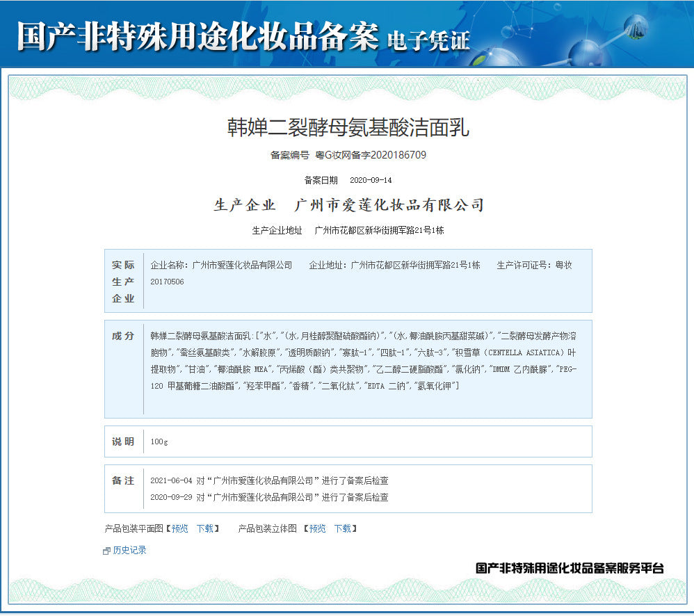Image resolution: width=694 pixels, height=616 pixels.
Task: Click the 100g specification value
Action: 159,442
